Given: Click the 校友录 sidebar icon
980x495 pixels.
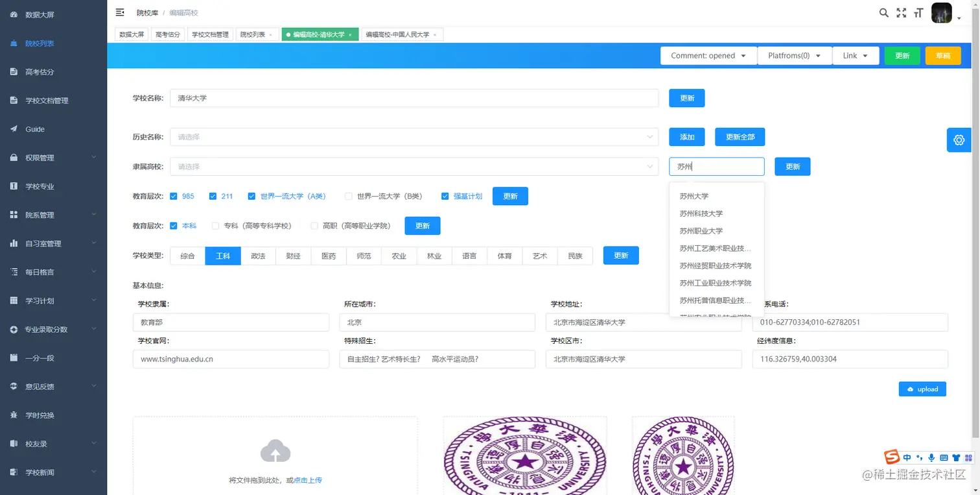Looking at the screenshot, I should pyautogui.click(x=14, y=443).
